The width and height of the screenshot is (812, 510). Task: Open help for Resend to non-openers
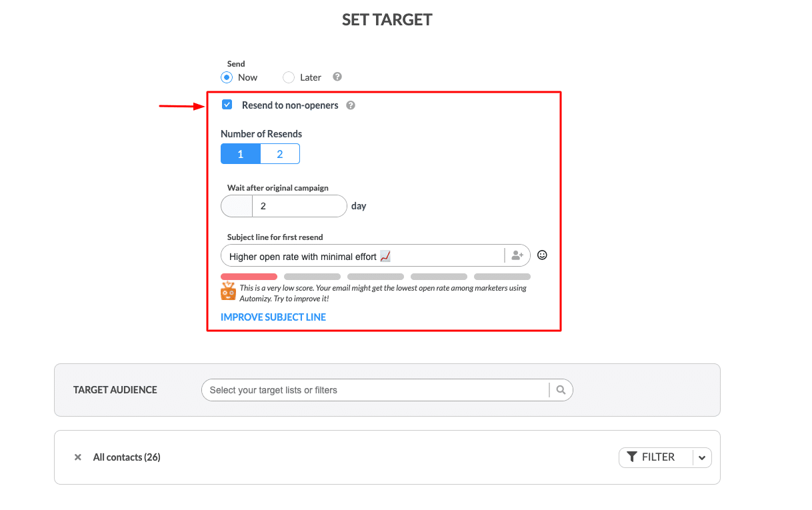pyautogui.click(x=351, y=105)
